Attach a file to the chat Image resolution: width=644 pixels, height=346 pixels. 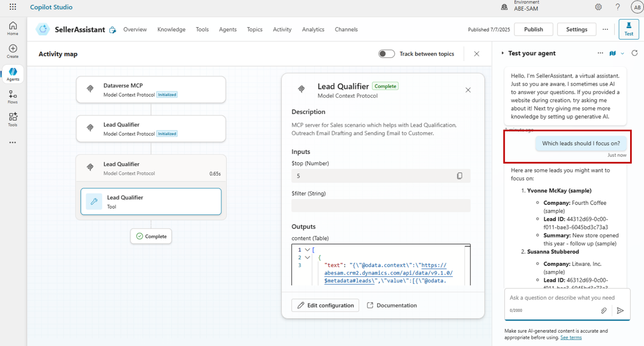click(x=604, y=311)
